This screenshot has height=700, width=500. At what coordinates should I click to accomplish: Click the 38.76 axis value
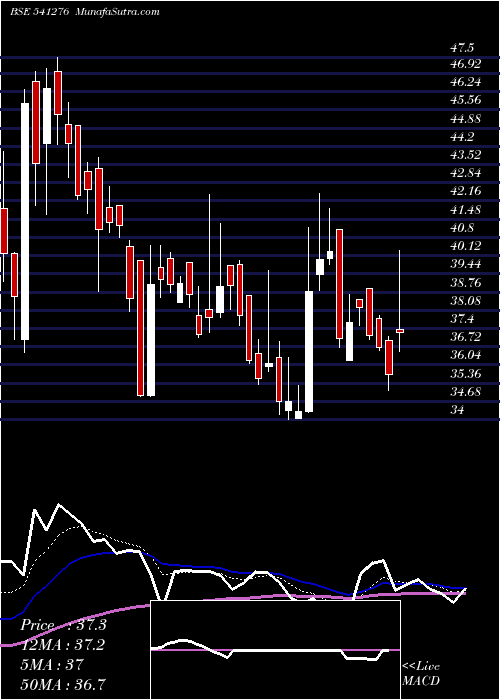(466, 283)
